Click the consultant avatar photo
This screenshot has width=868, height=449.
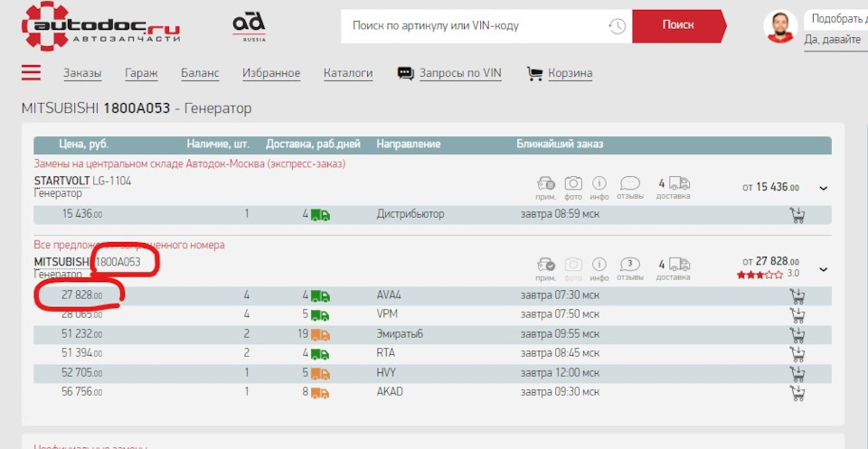pos(780,26)
